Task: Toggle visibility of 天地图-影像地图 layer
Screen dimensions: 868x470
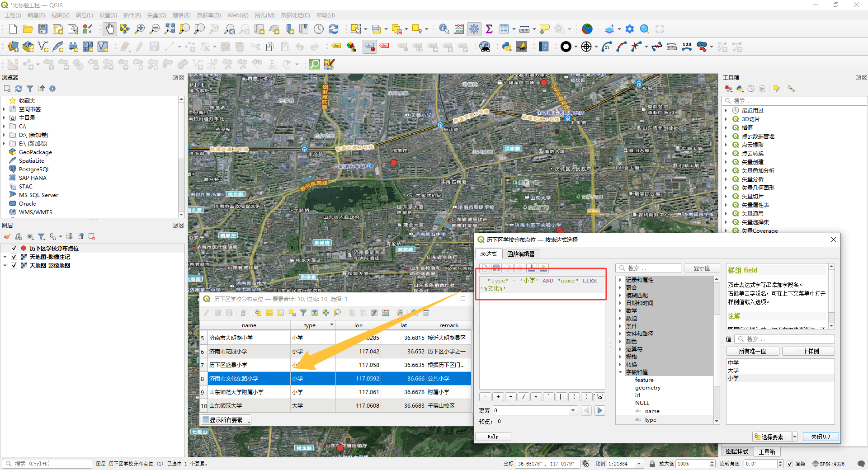Action: [x=14, y=266]
